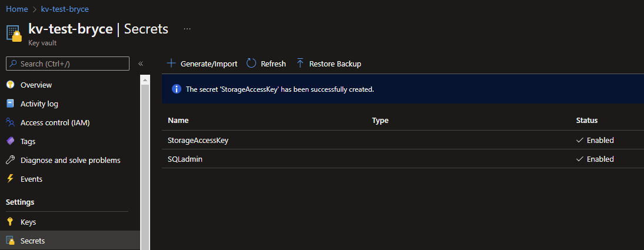644x250 pixels.
Task: Click the Key vault icon beside kv-test-bryce title
Action: [14, 34]
